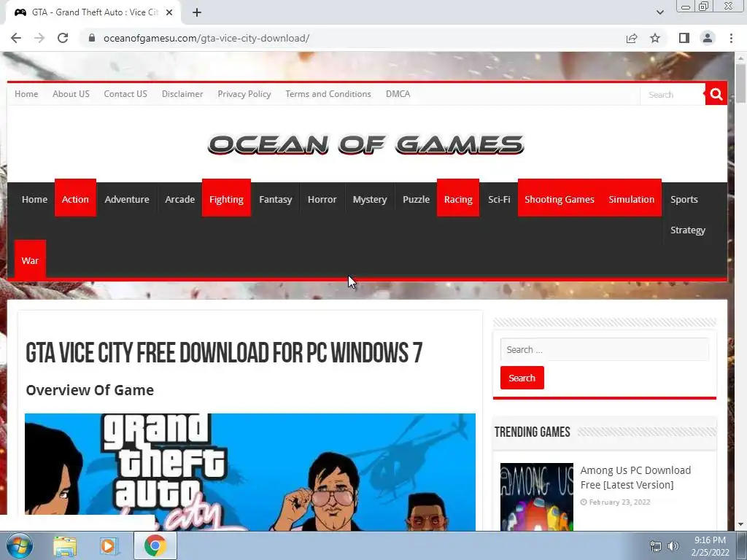Select the Arcade category
Viewport: 747px width, 560px height.
point(179,199)
